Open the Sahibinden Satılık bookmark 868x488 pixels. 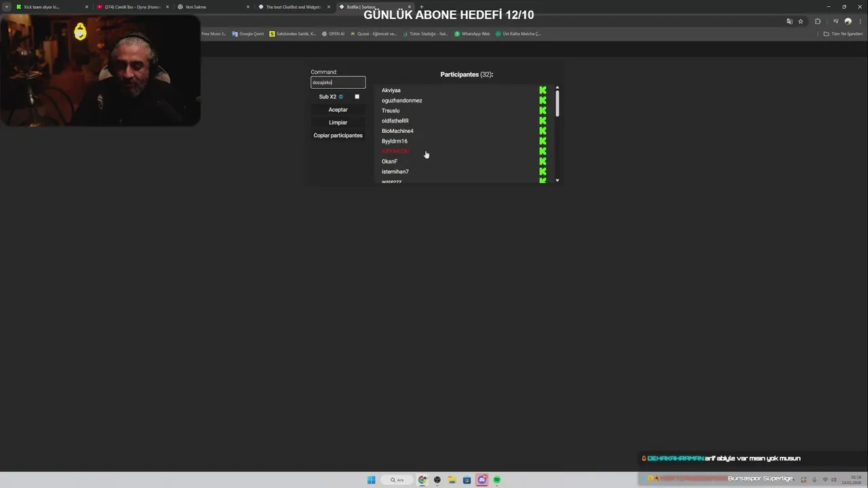[x=292, y=34]
